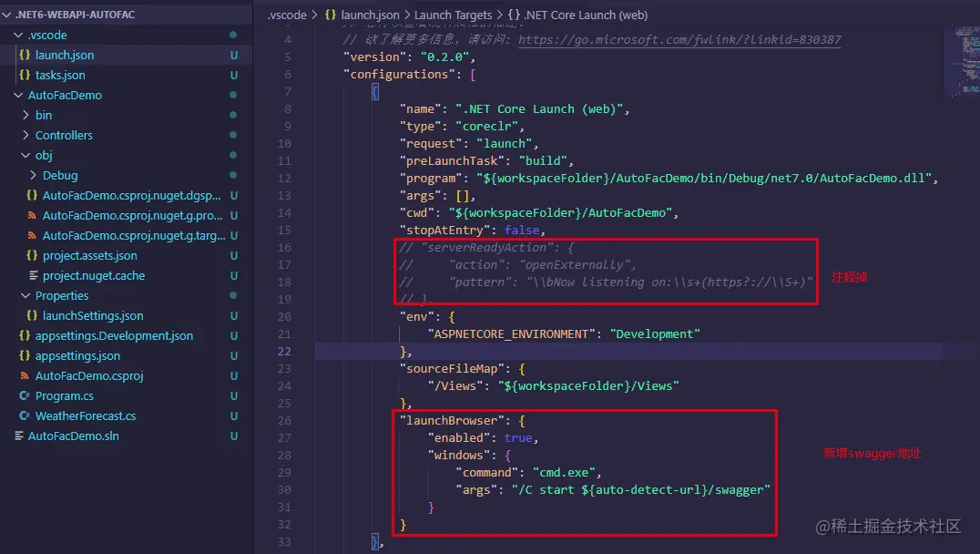Screen dimensions: 980x554
Task: Collapse the obj folder chevron
Action: (26, 155)
